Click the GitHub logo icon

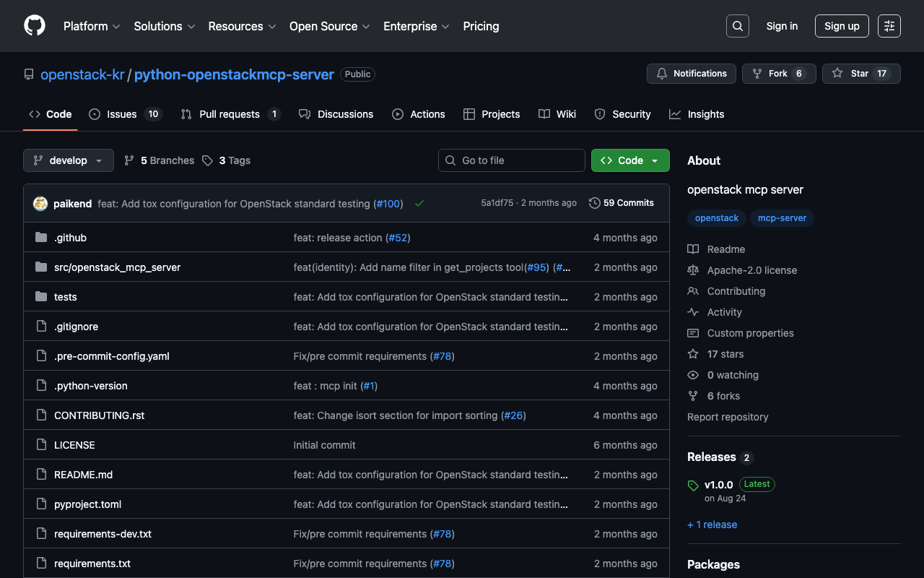pos(35,26)
